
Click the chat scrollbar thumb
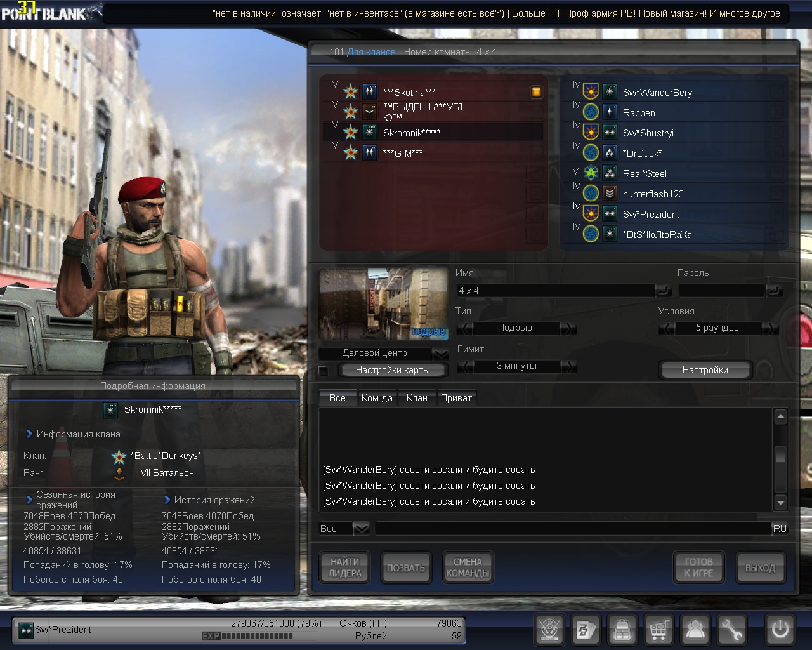click(781, 454)
